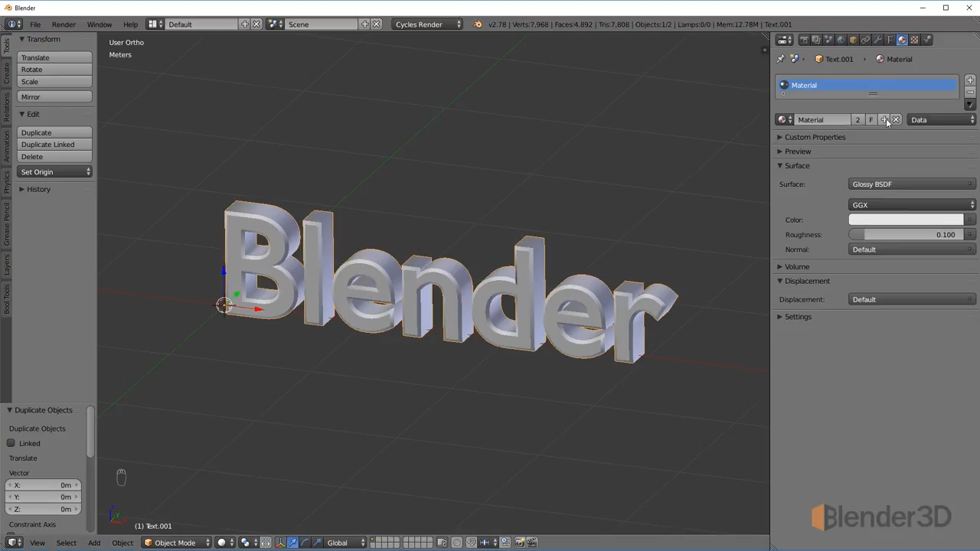
Task: Create new material with plus button
Action: (x=884, y=119)
